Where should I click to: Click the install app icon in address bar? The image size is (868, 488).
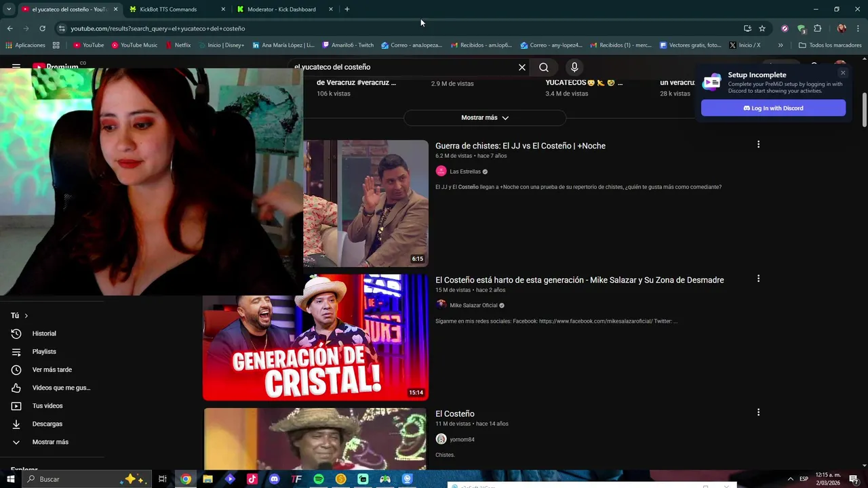747,28
